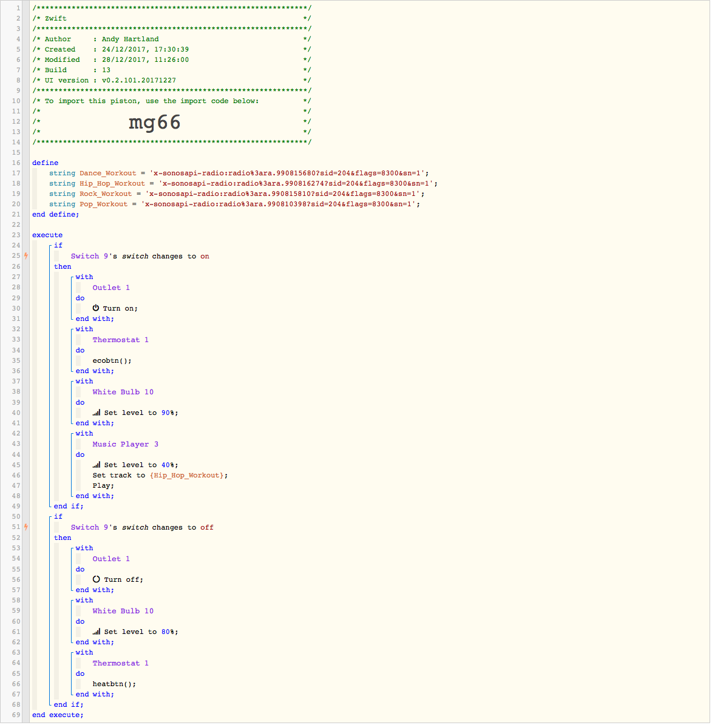Image resolution: width=715 pixels, height=728 pixels.
Task: Click the 'end execute;' statement
Action: tap(58, 715)
